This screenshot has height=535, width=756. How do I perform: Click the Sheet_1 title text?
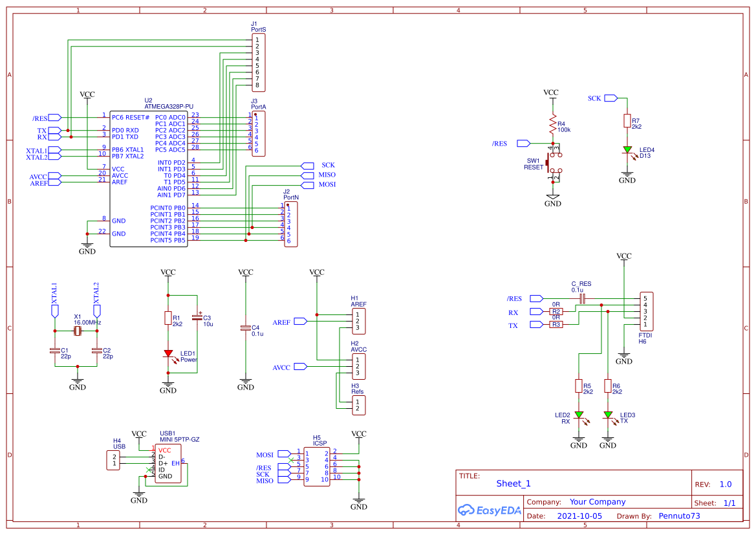coord(513,483)
